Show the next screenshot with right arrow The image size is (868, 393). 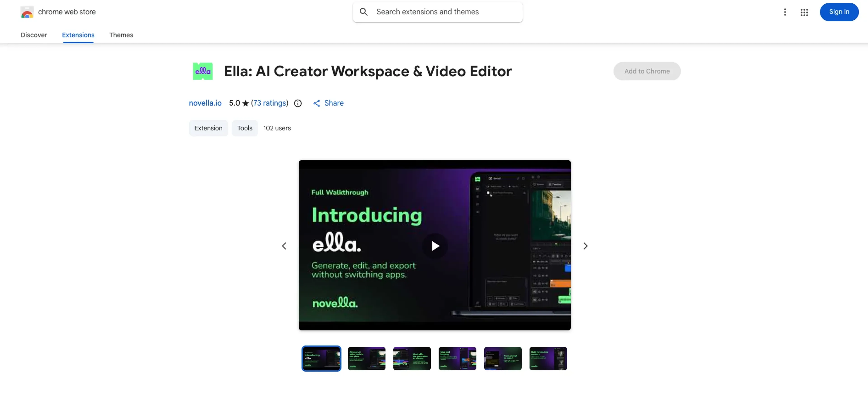pos(585,246)
